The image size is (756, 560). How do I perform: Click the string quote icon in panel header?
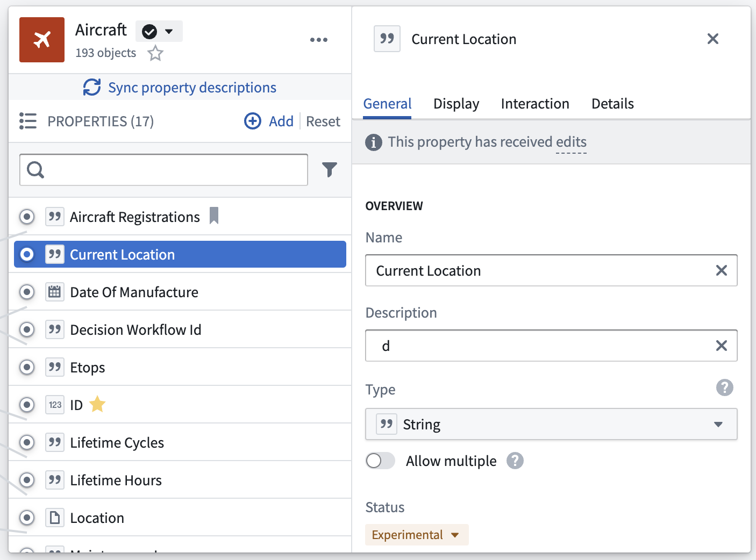click(x=387, y=39)
